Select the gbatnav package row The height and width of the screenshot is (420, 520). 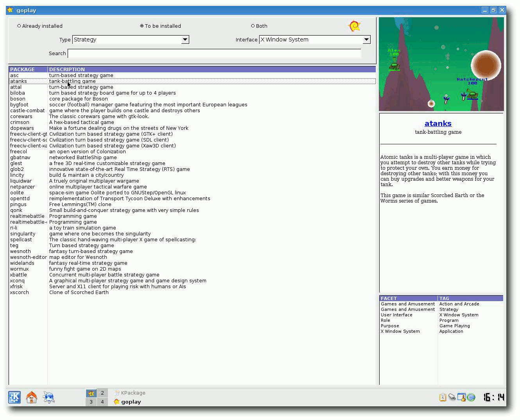point(192,158)
